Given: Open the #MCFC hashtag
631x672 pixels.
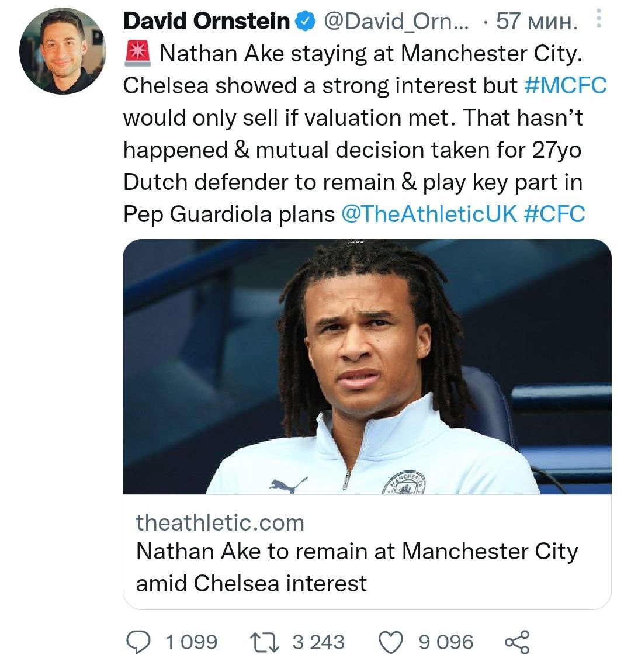Looking at the screenshot, I should click(x=566, y=86).
